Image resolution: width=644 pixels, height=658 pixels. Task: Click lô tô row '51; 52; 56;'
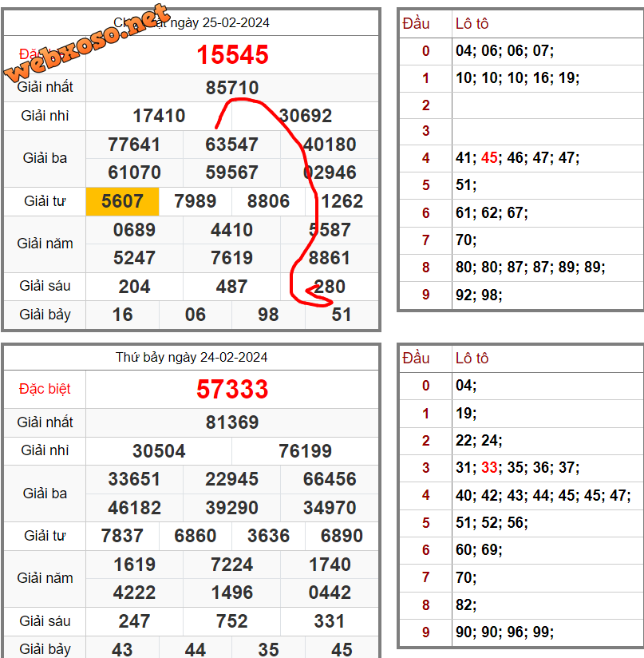click(492, 522)
